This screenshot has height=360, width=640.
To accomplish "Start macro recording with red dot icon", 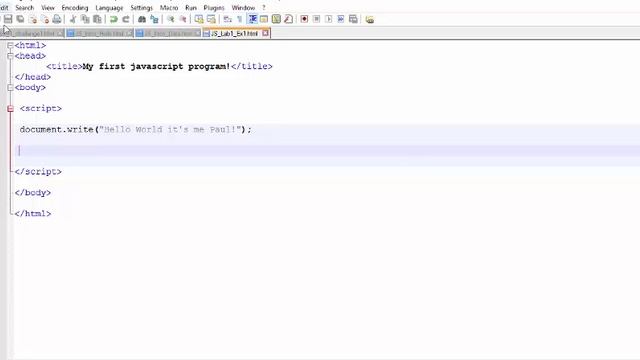I will pyautogui.click(x=304, y=19).
